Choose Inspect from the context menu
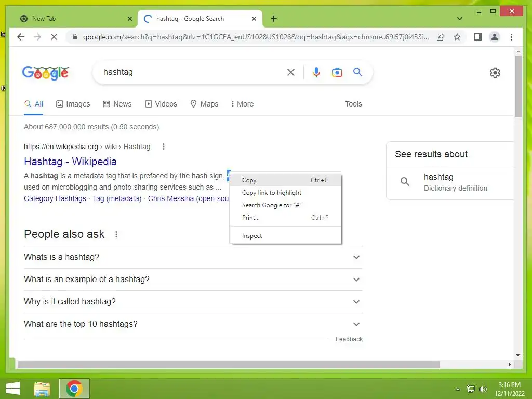 click(x=285, y=236)
